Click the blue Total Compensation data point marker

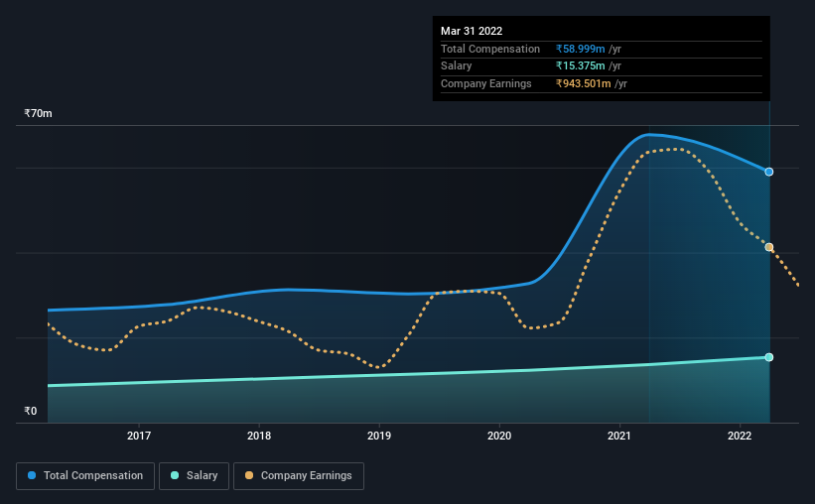pyautogui.click(x=768, y=172)
